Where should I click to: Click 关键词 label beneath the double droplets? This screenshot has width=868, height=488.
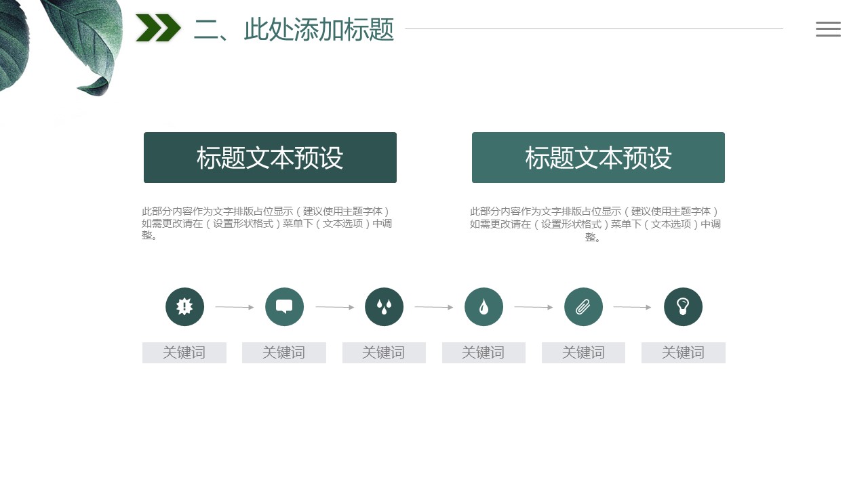click(x=384, y=352)
